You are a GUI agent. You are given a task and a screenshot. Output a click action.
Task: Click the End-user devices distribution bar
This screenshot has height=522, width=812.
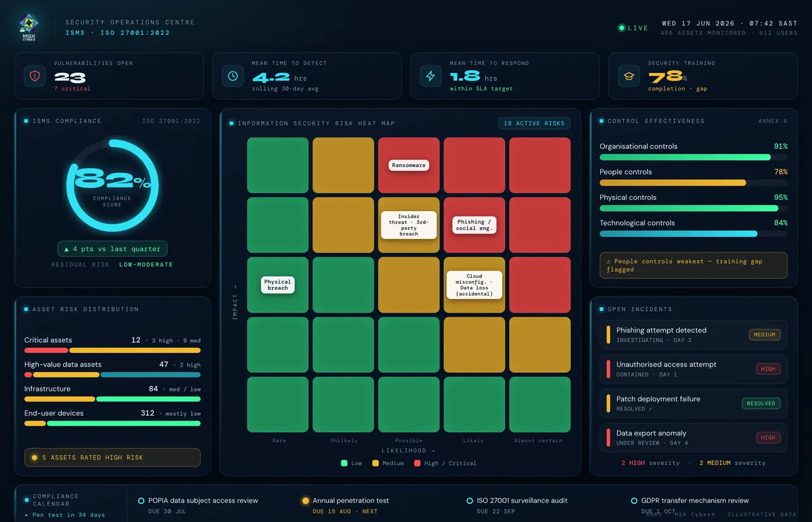tap(113, 423)
